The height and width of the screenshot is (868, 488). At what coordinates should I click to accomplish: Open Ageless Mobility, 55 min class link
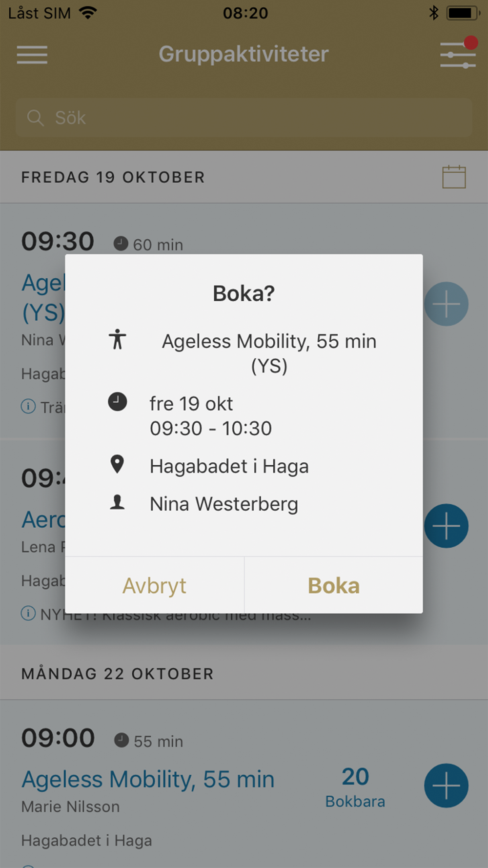148,780
